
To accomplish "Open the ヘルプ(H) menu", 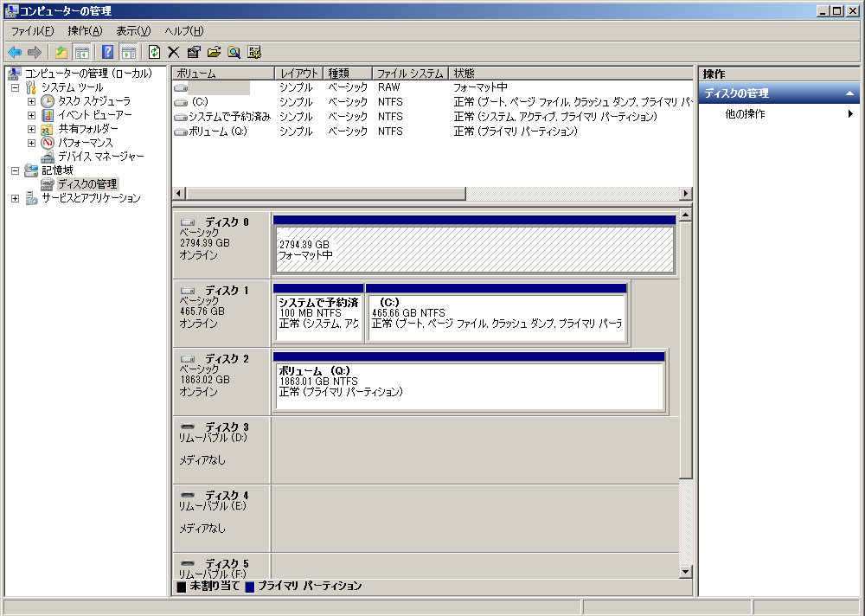I will click(184, 31).
